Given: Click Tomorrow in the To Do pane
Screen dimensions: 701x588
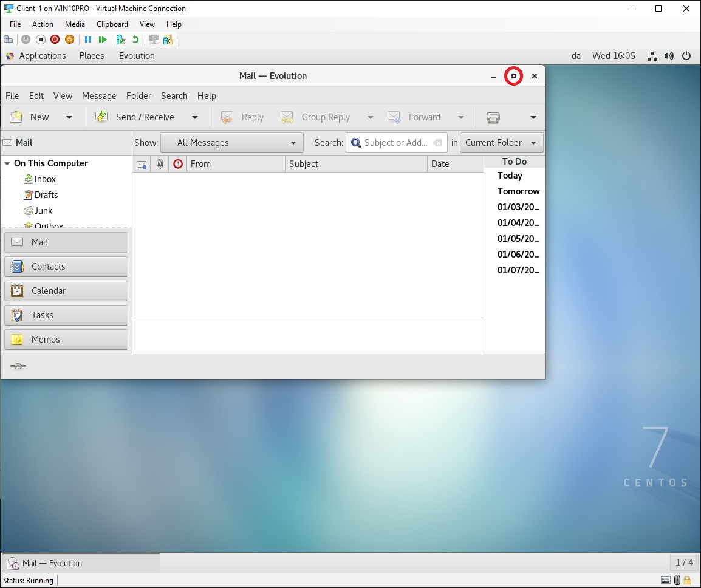Looking at the screenshot, I should [519, 191].
